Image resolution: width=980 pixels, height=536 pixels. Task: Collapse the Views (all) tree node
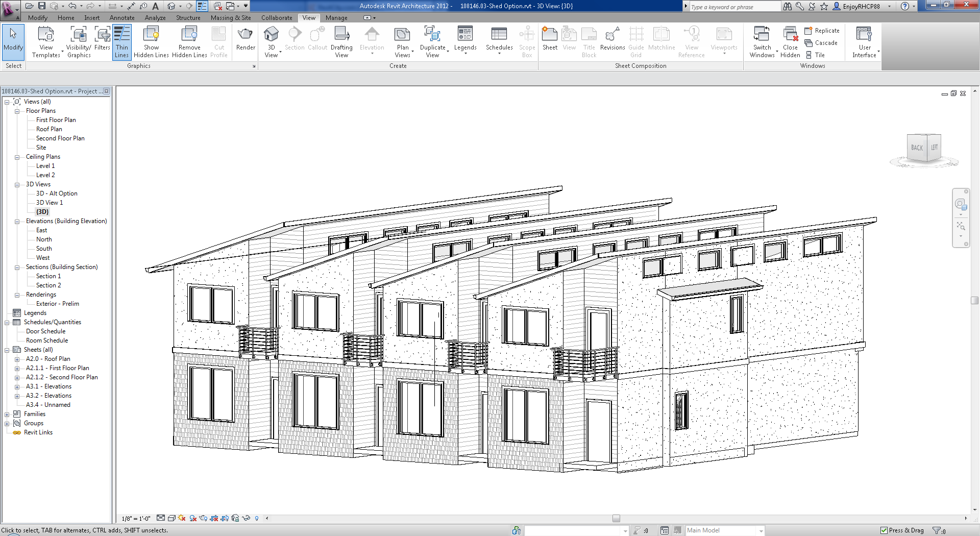click(x=7, y=102)
